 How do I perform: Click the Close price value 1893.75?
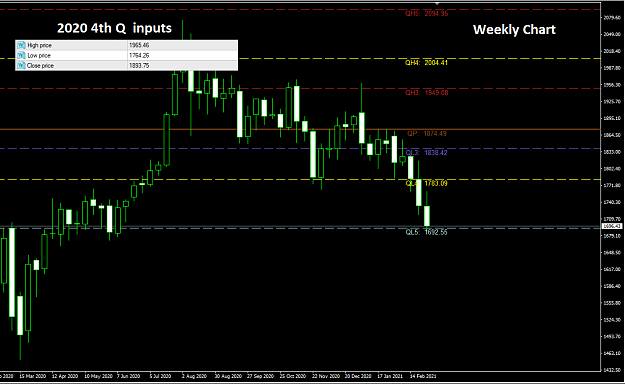pos(139,65)
